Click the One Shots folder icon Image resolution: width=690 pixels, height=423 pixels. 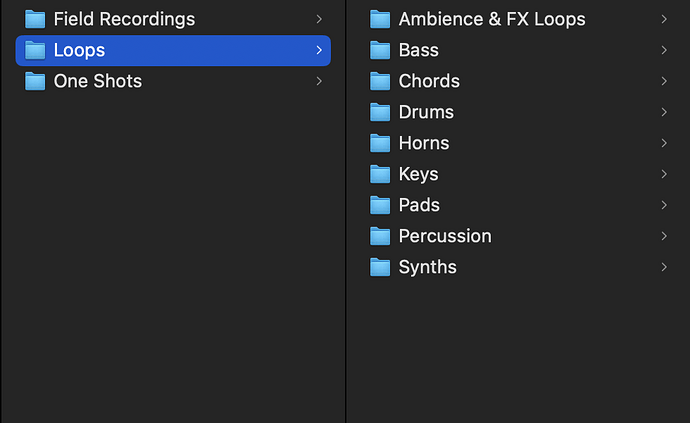click(35, 81)
